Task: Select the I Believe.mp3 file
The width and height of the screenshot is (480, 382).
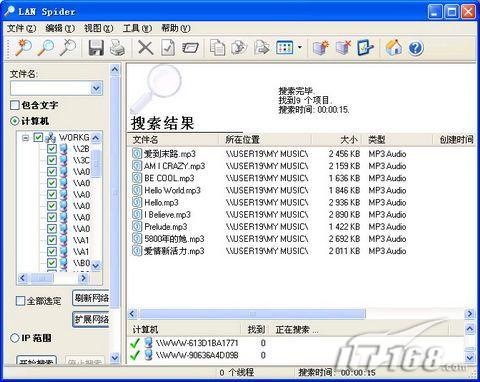Action: tap(167, 215)
